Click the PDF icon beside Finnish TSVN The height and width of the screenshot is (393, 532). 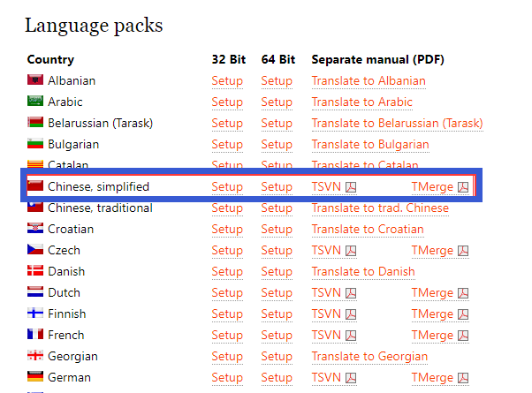click(351, 314)
